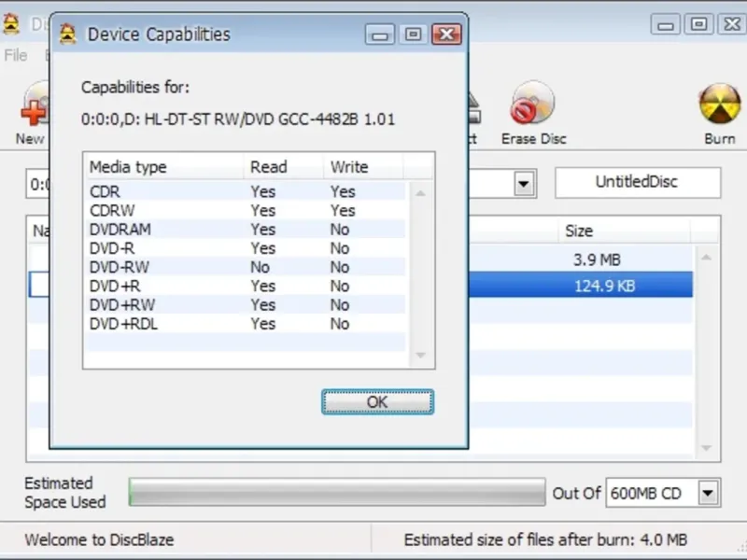Select the DVD-RW media type row
This screenshot has height=560, width=747.
click(247, 267)
